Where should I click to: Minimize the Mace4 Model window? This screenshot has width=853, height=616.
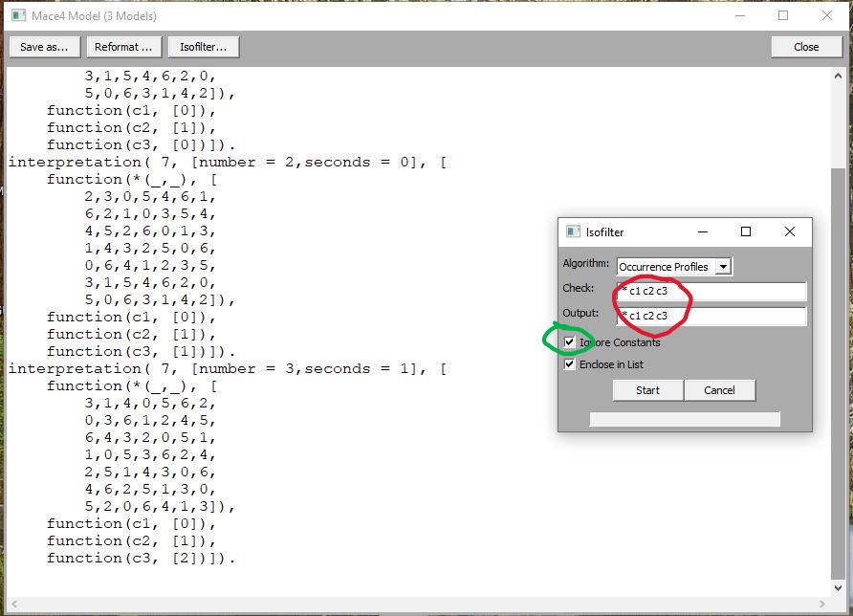point(740,15)
